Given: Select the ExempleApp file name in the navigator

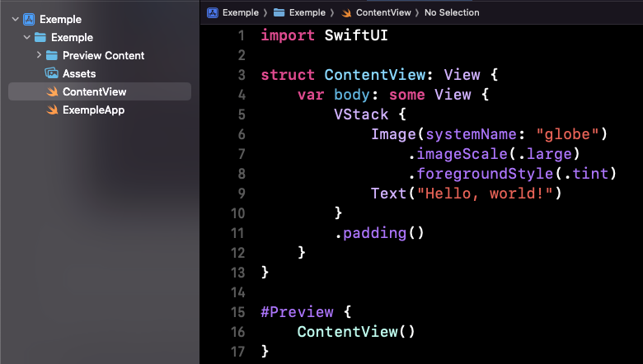Looking at the screenshot, I should coord(93,110).
